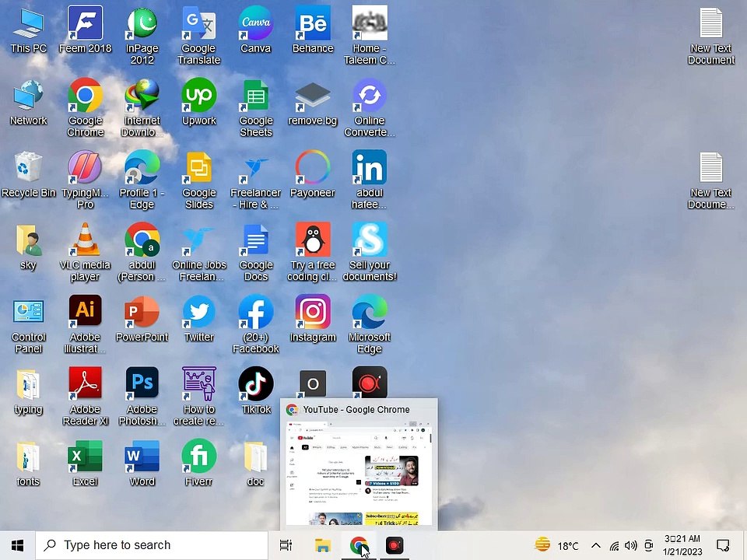
Task: Click the Windows Start button
Action: (18, 545)
